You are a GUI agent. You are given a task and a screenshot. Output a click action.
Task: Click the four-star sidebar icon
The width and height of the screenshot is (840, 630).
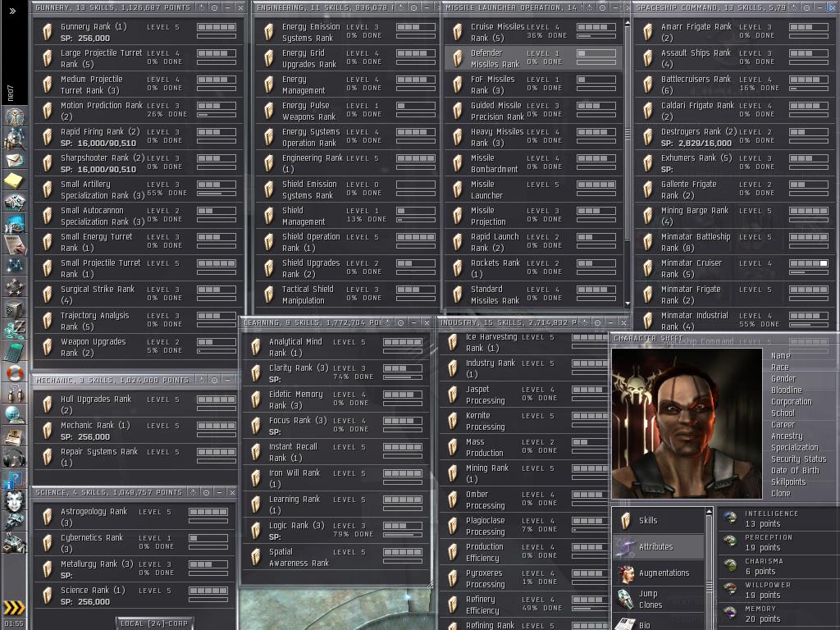coord(15,287)
